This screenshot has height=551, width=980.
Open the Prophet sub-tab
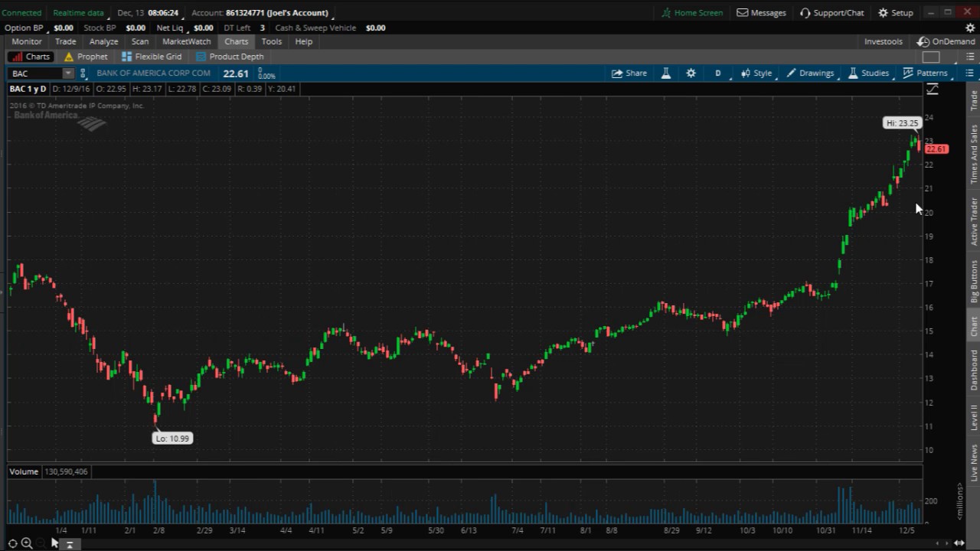[x=86, y=57]
